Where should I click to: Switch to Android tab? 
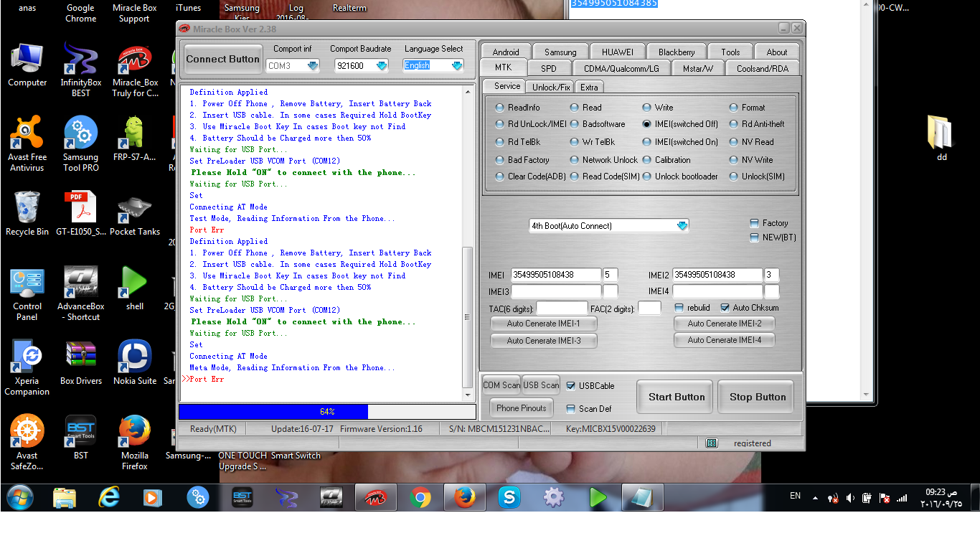506,52
